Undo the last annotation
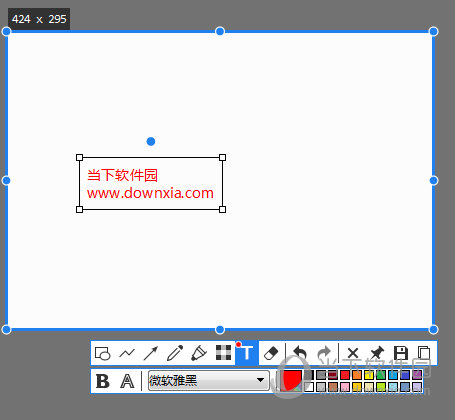The height and width of the screenshot is (420, 455). [x=300, y=353]
